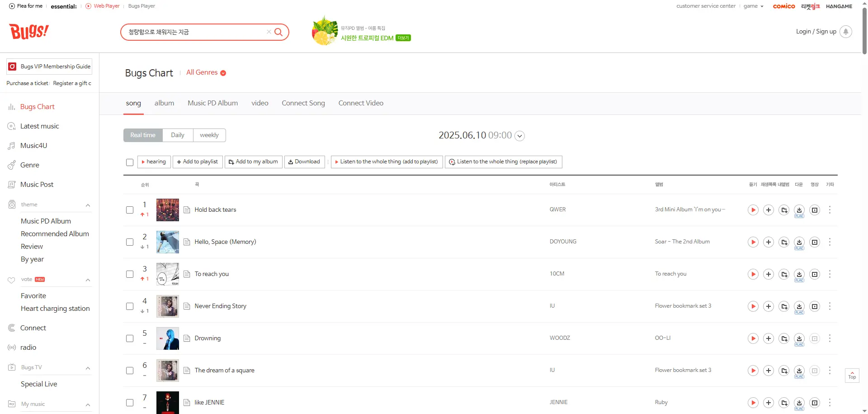Image resolution: width=868 pixels, height=414 pixels.
Task: Add The dream of a square to playlist
Action: (x=768, y=371)
